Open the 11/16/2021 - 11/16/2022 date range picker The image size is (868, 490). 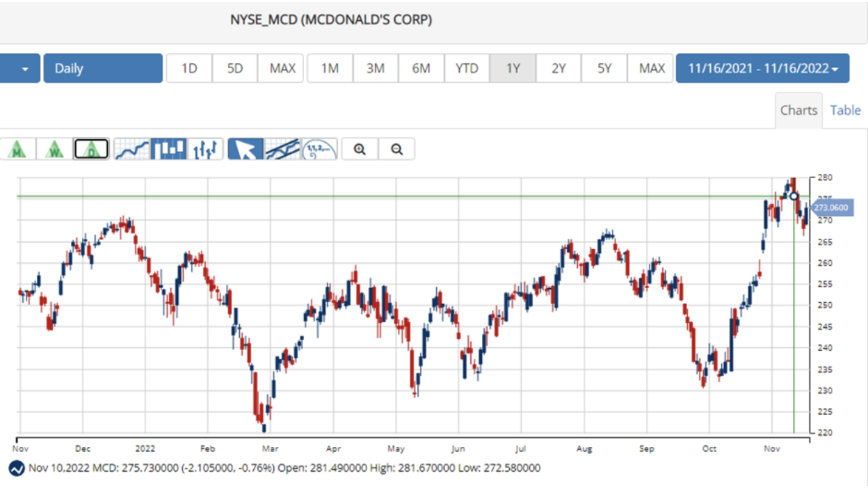coord(762,68)
